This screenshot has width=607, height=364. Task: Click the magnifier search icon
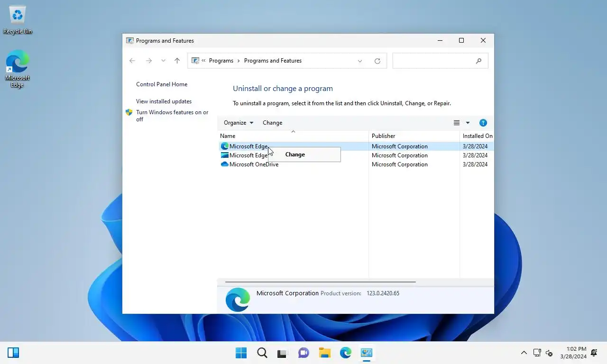[478, 61]
